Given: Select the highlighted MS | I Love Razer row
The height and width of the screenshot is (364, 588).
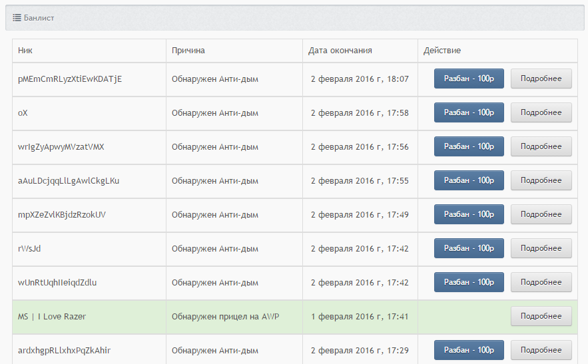Looking at the screenshot, I should [295, 317].
